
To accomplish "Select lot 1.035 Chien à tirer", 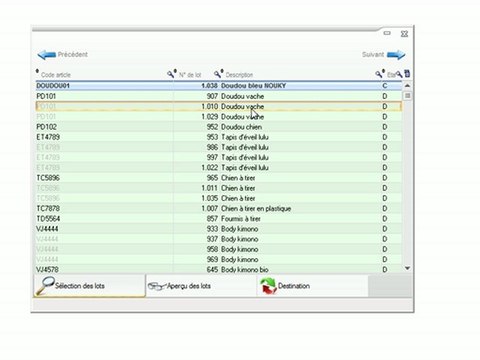I will pyautogui.click(x=219, y=198).
